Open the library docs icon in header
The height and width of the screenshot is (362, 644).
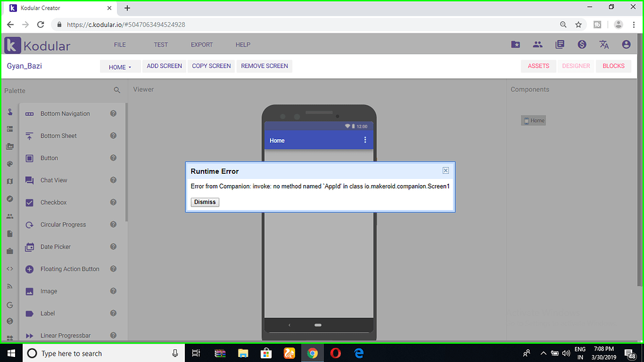click(x=560, y=45)
